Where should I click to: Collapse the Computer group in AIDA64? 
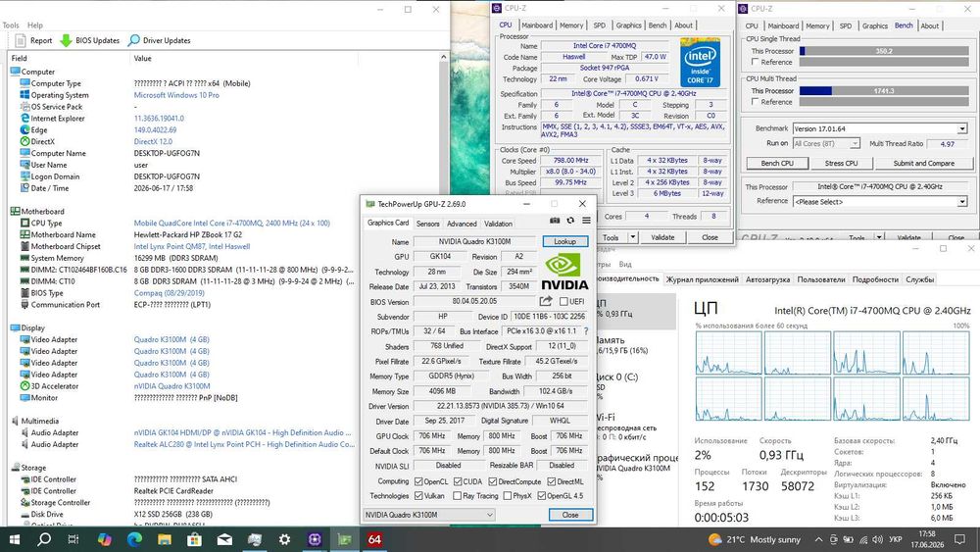[15, 72]
